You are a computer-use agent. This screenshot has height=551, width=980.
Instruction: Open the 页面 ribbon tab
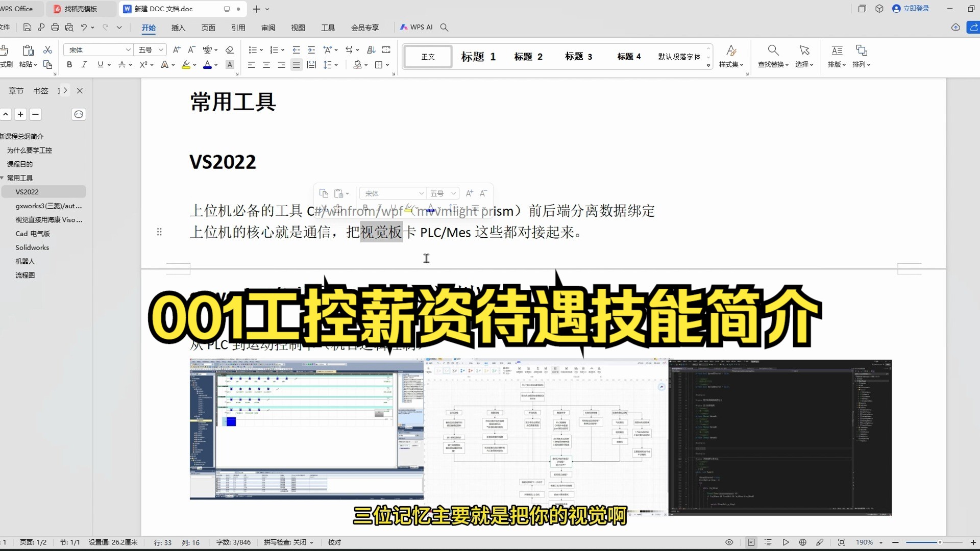pyautogui.click(x=208, y=28)
